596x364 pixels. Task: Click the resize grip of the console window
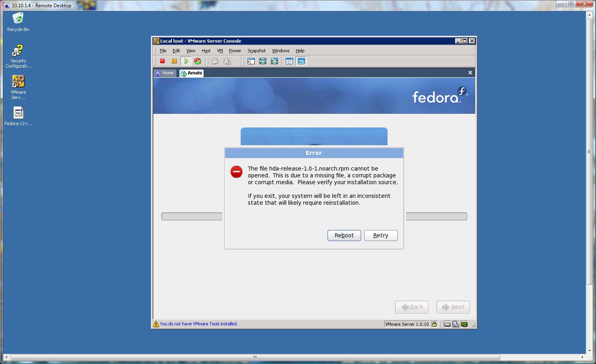[x=473, y=325]
